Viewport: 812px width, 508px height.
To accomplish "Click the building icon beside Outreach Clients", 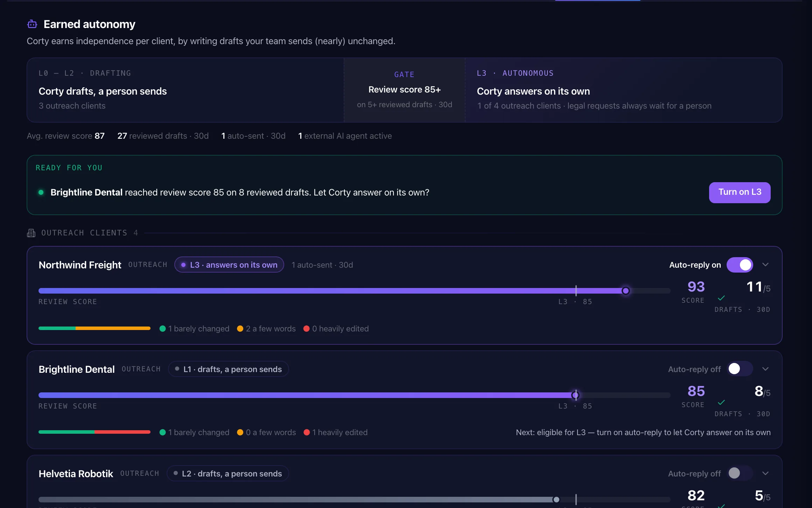I will 31,233.
